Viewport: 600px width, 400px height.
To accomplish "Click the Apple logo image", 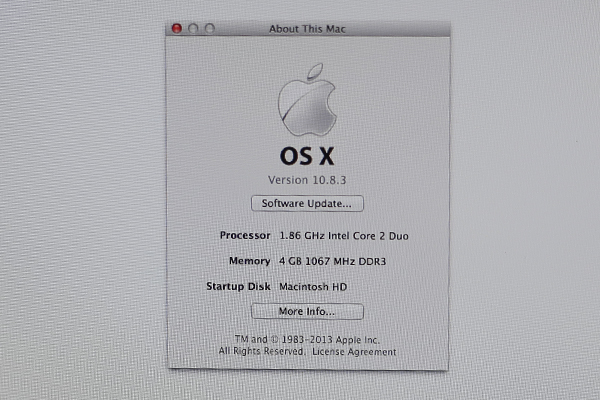I will click(x=307, y=100).
